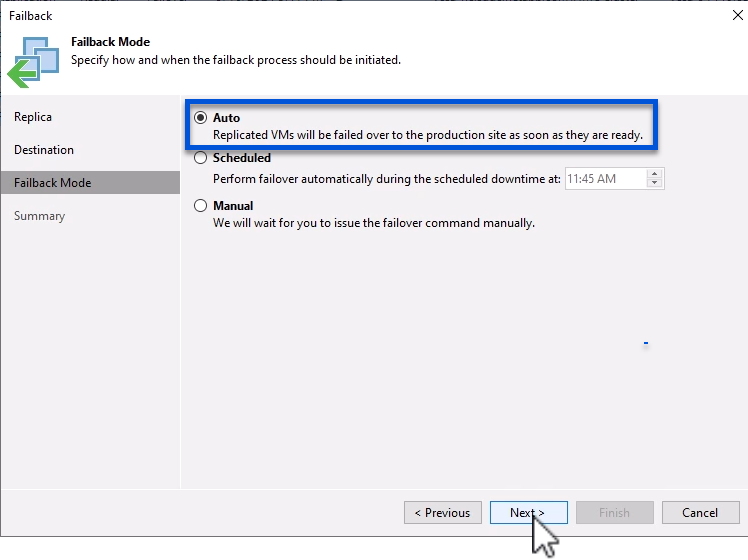Screen dimensions: 748x560
Task: Decrease scheduled time with the down arrow
Action: pos(655,183)
